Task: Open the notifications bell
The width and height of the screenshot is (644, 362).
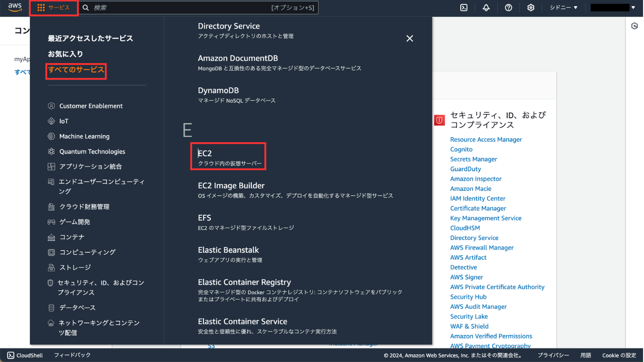Action: point(486,8)
